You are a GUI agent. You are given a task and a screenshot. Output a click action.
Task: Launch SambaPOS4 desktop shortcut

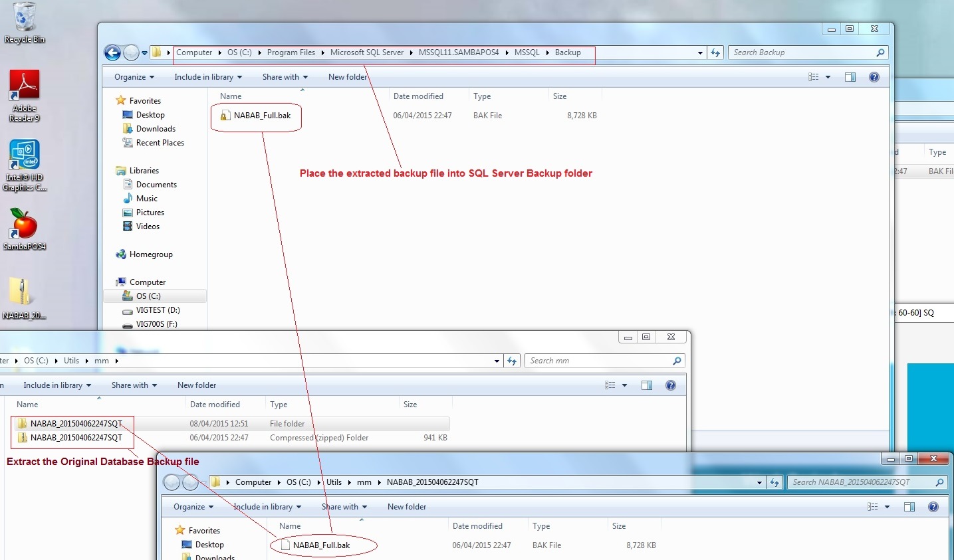tap(25, 230)
